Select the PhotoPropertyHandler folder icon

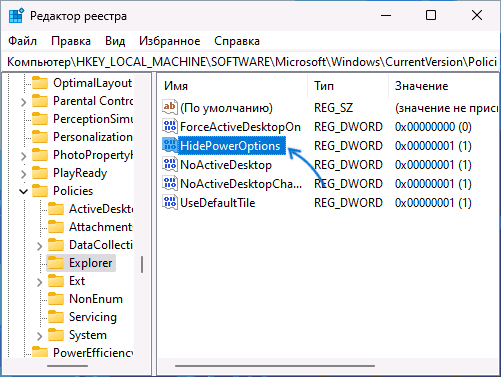point(40,155)
